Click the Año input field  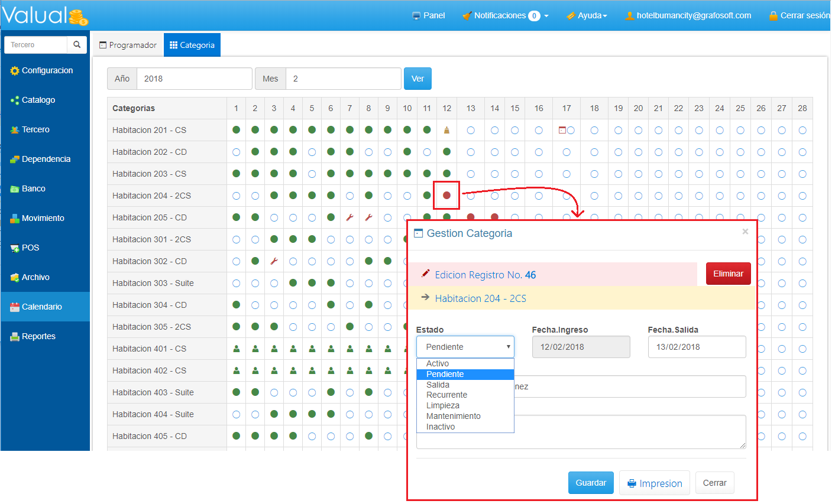pyautogui.click(x=194, y=79)
